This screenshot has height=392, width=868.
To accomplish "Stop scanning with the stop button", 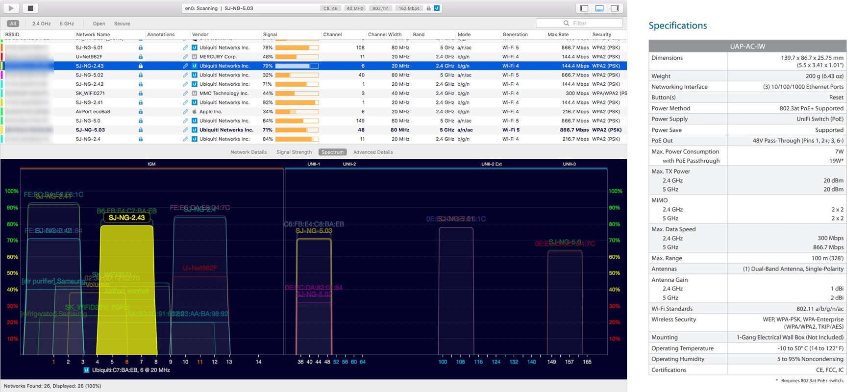I will pos(30,8).
